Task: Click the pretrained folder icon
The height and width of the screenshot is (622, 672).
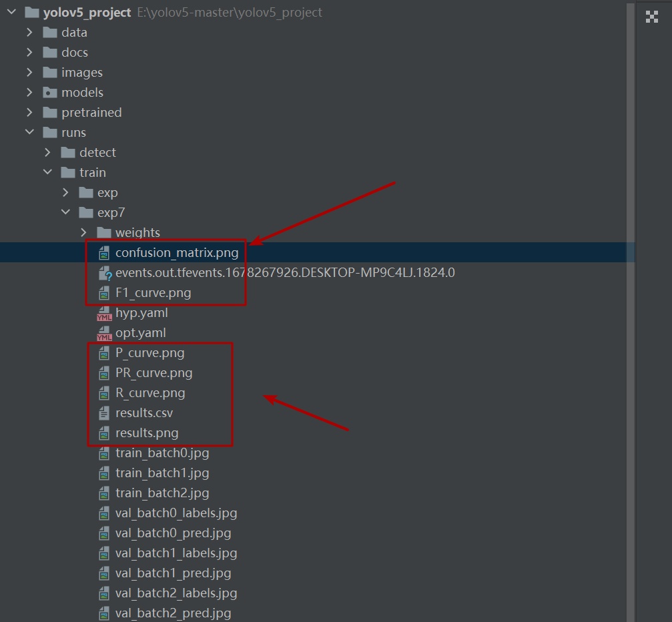Action: pyautogui.click(x=50, y=112)
